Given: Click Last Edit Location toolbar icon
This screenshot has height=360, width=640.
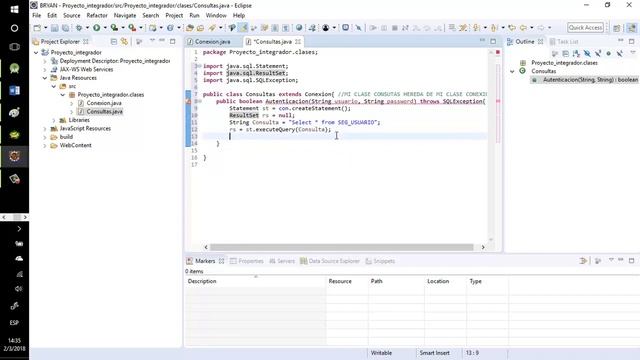Looking at the screenshot, I should click(x=512, y=28).
